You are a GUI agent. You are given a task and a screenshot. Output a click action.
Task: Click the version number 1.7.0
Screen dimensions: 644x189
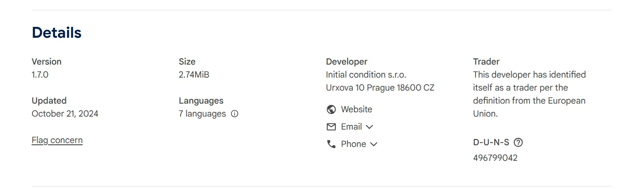(x=40, y=75)
